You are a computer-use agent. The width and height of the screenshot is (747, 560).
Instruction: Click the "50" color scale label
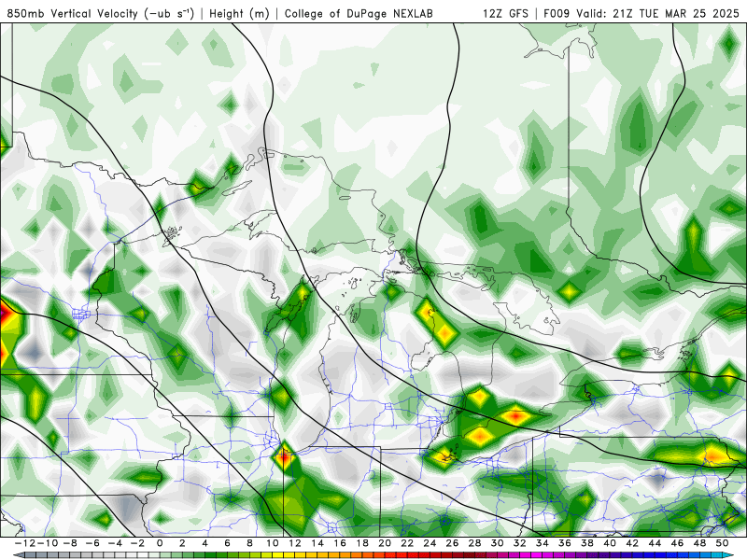tap(722, 543)
